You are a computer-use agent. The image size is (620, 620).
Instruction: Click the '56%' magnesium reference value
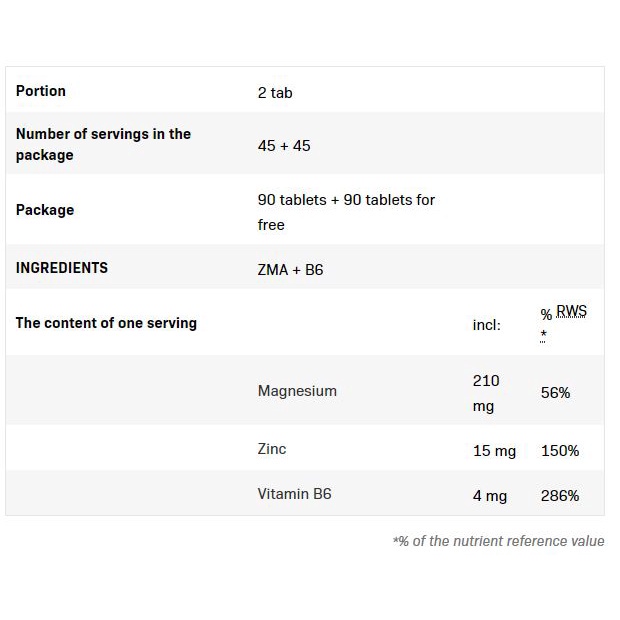click(555, 393)
